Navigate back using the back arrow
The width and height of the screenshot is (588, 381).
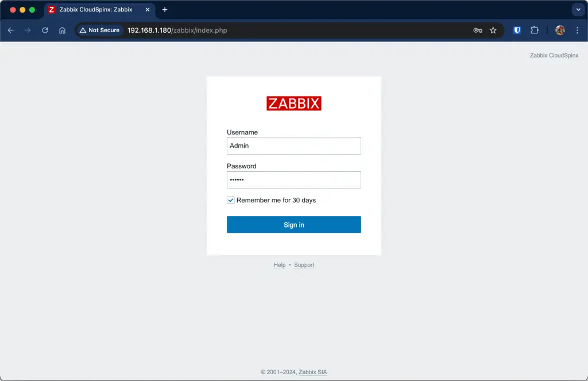pos(10,30)
